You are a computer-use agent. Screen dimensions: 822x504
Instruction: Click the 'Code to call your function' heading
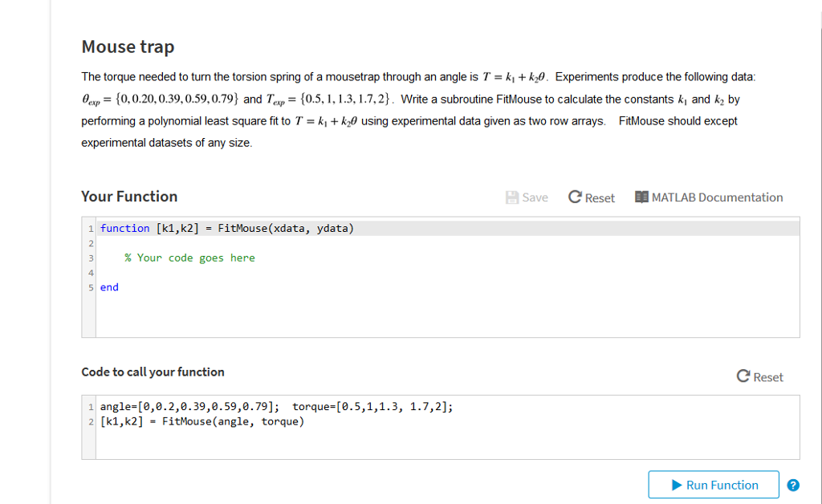153,372
